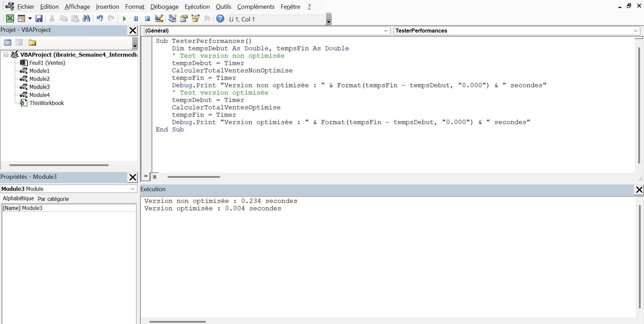Click the Copy icon in toolbar
644x324 pixels.
(x=63, y=18)
